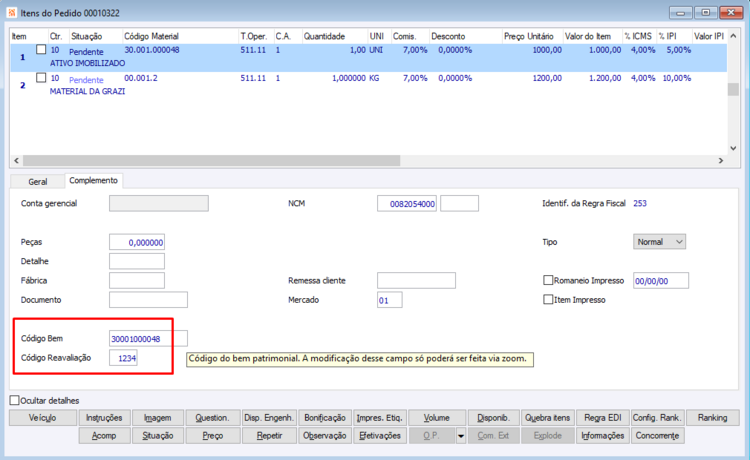Click the Detalhe input field
750x460 pixels.
pos(137,261)
